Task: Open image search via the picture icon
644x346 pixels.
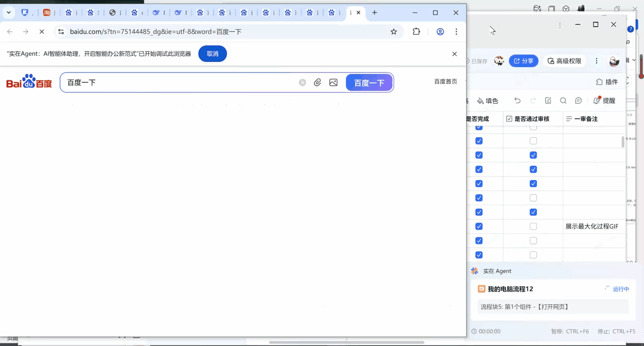Action: coord(333,82)
